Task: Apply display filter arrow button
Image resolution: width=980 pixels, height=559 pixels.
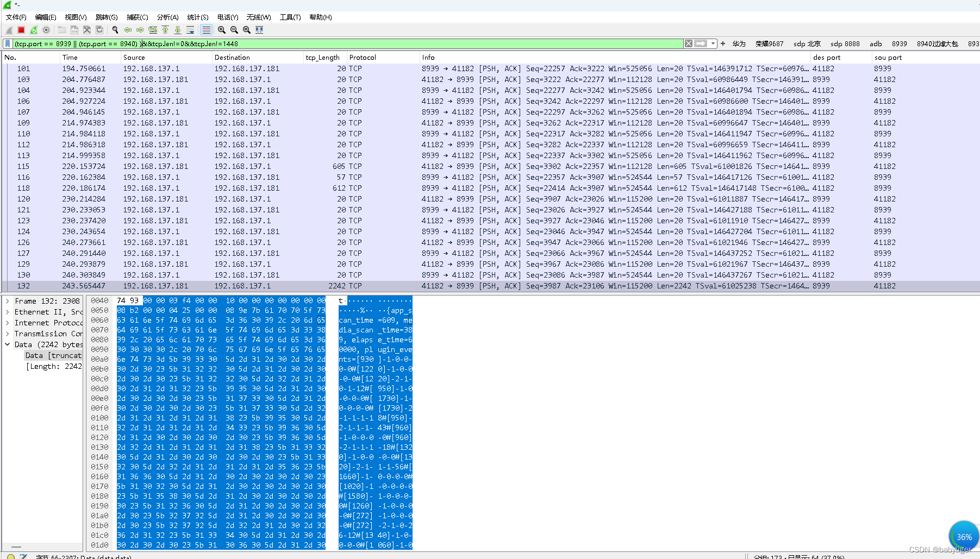Action: point(701,43)
